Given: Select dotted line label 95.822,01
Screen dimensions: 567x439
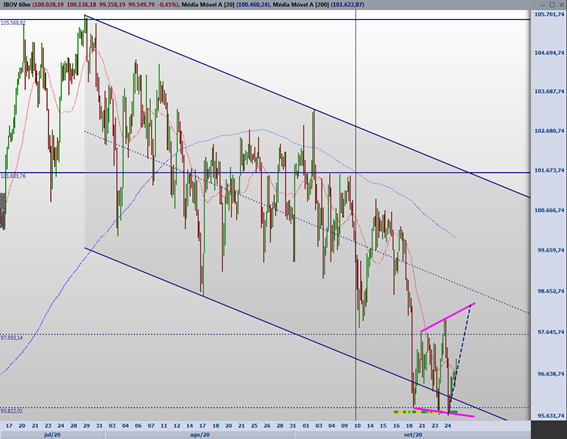Looking at the screenshot, I should [x=12, y=411].
